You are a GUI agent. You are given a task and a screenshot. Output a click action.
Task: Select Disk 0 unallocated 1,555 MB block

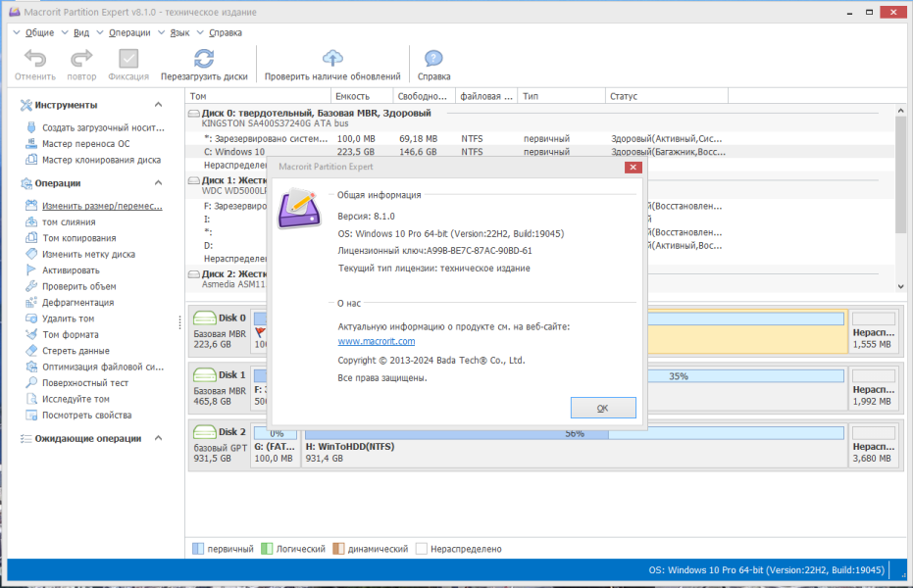tap(873, 332)
